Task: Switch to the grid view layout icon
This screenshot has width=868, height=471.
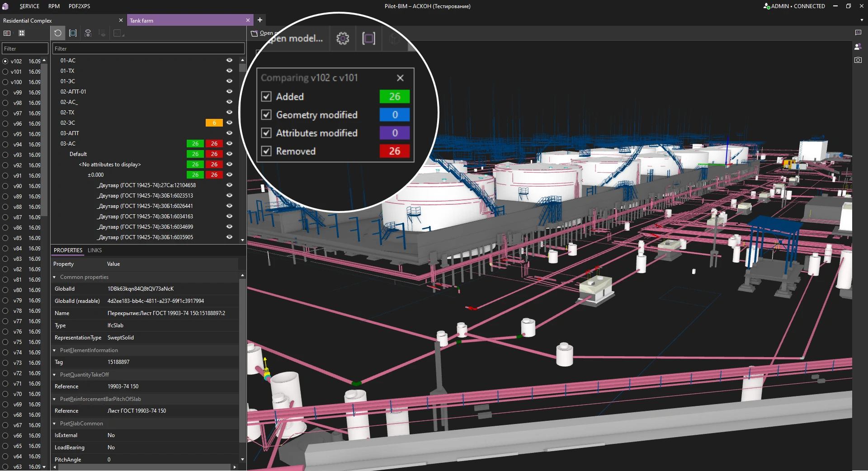Action: pyautogui.click(x=22, y=33)
